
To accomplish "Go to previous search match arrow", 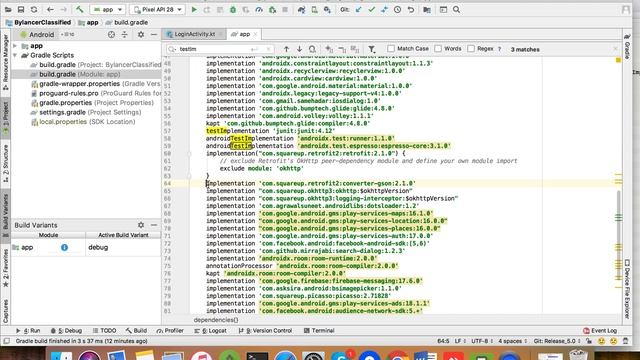I will (286, 49).
